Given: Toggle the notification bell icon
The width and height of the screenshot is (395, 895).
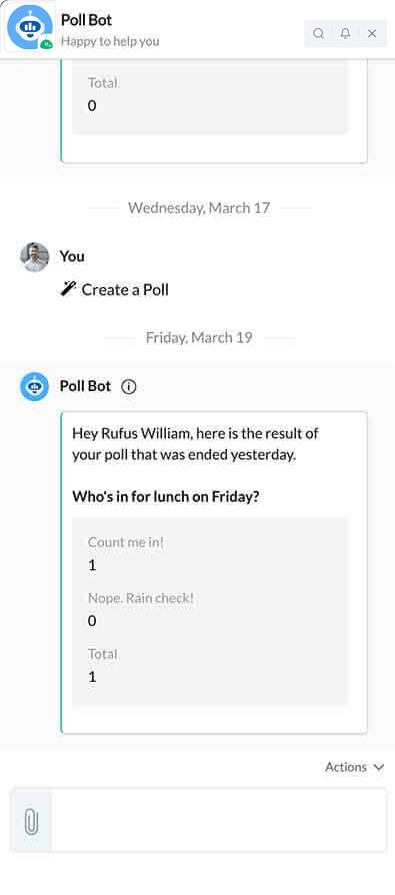Looking at the screenshot, I should point(345,34).
